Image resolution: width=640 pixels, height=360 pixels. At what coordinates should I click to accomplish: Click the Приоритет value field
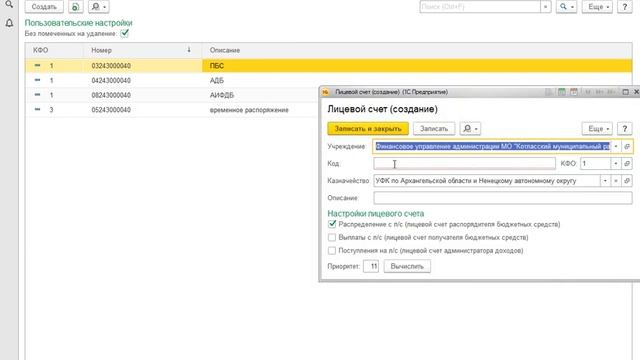click(371, 266)
